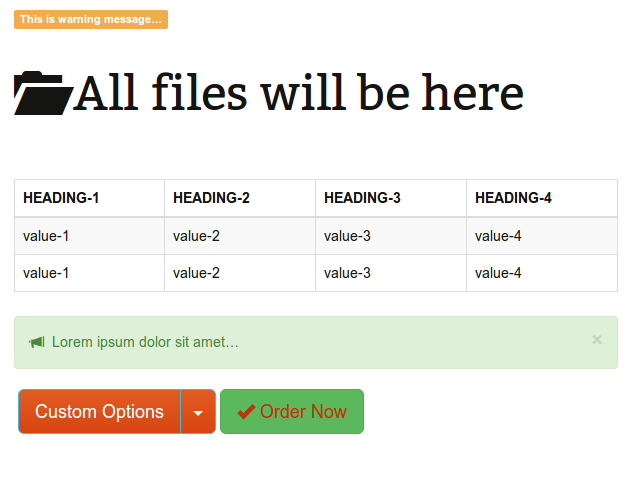Click the HEADING-4 column header
The width and height of the screenshot is (636, 489).
click(x=542, y=198)
